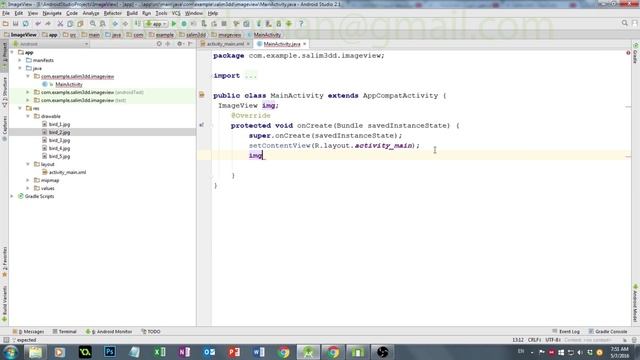
Task: Open the File menu
Action: [x=6, y=13]
